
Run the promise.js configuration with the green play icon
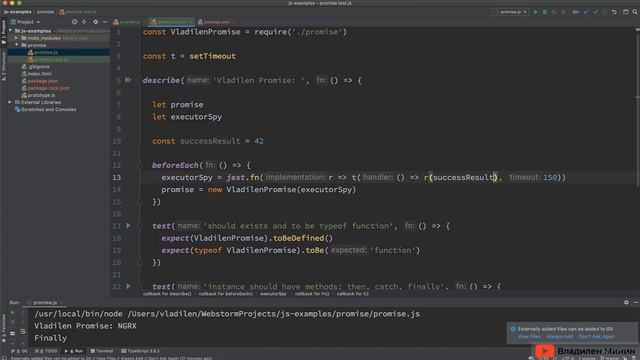[536, 12]
